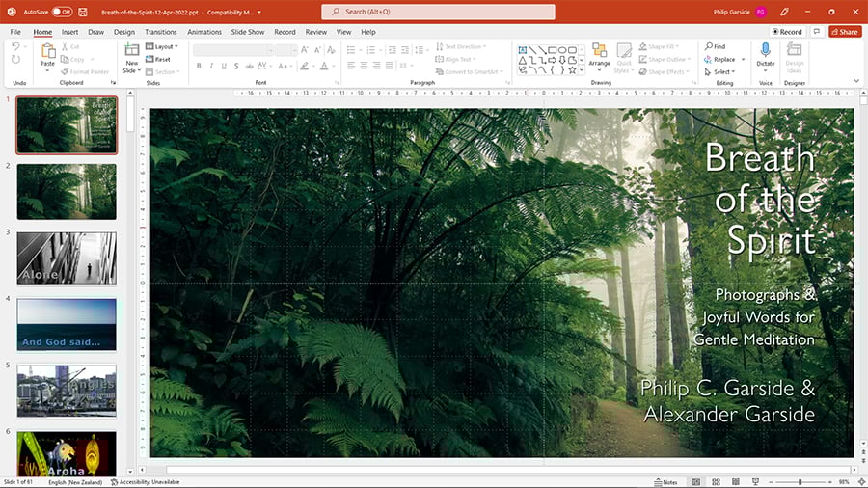Switch to the Slide Show tab
The width and height of the screenshot is (868, 488).
[248, 32]
